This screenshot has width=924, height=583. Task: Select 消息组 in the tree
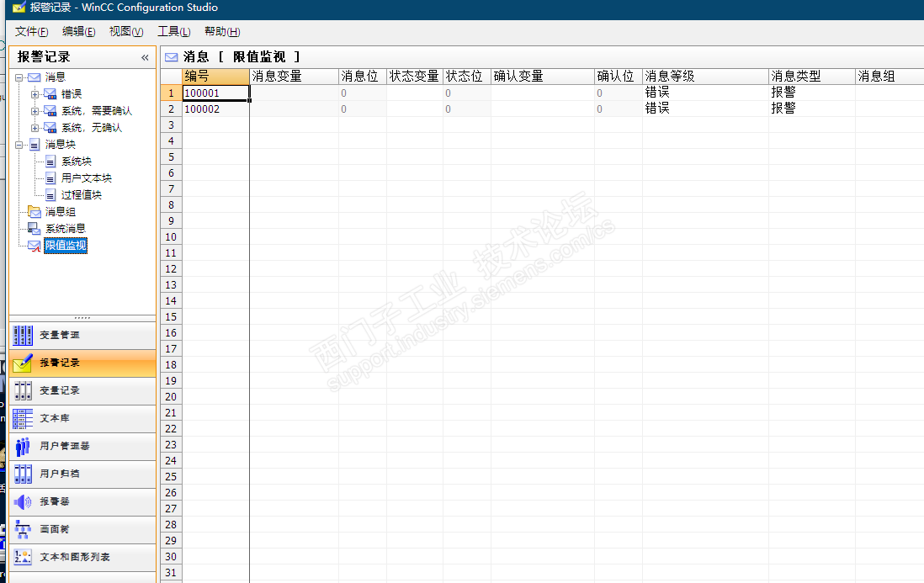(60, 211)
